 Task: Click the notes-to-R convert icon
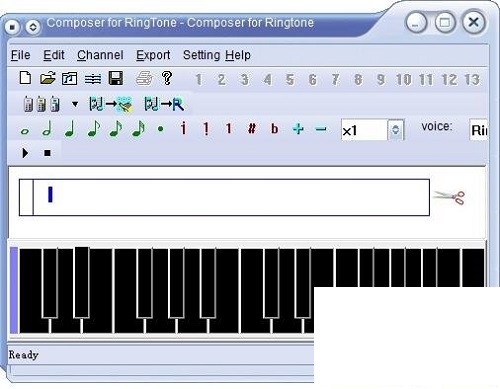point(164,104)
